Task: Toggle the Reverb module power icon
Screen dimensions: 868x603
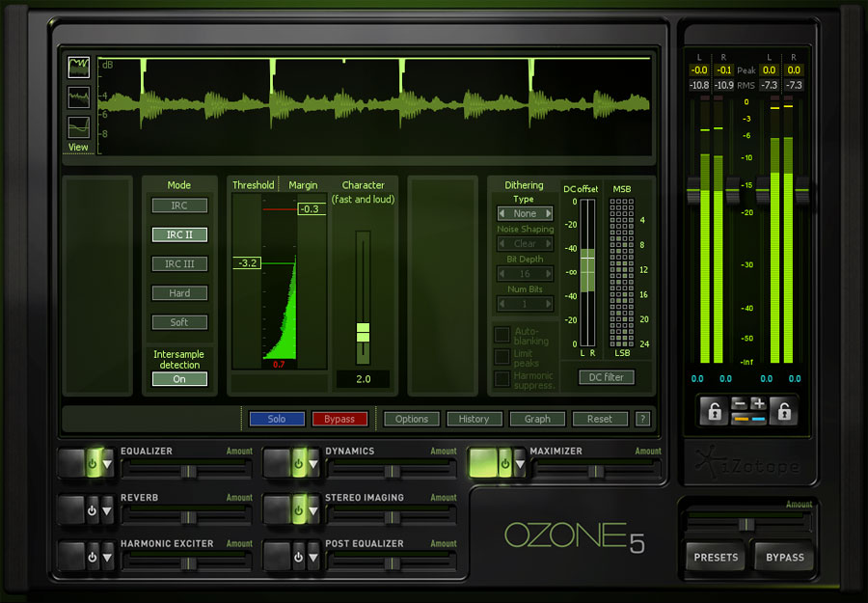Action: [92, 510]
